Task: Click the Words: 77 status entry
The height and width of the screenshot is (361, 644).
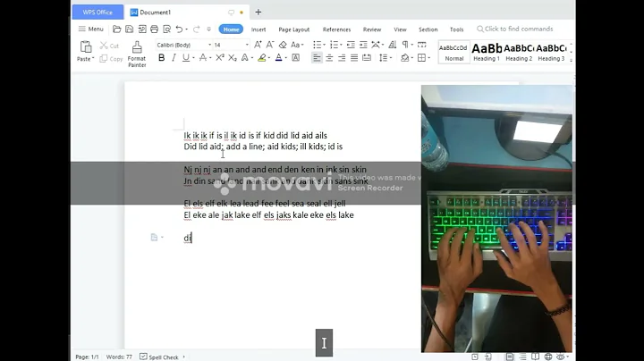Action: click(119, 357)
